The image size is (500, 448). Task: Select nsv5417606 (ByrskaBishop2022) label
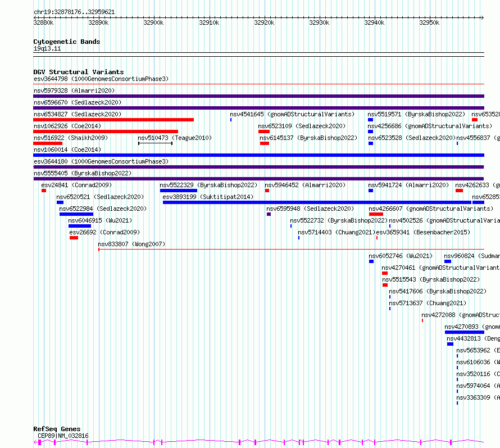[438, 291]
